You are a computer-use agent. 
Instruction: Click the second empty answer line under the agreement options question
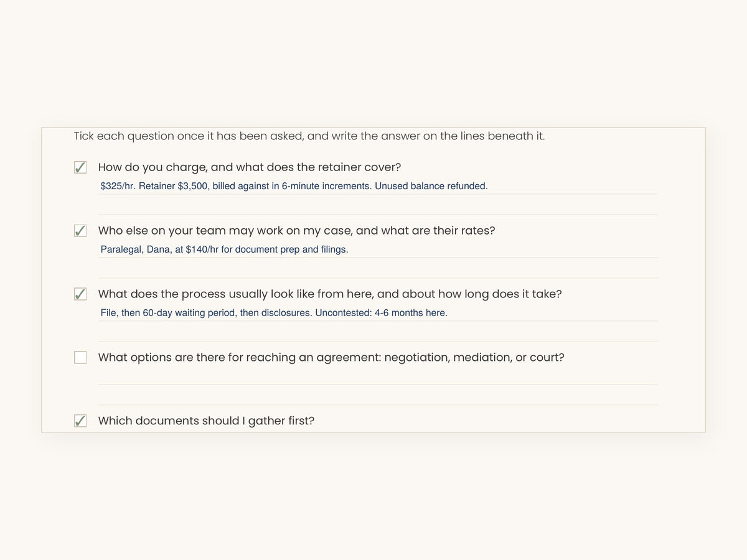(x=378, y=396)
